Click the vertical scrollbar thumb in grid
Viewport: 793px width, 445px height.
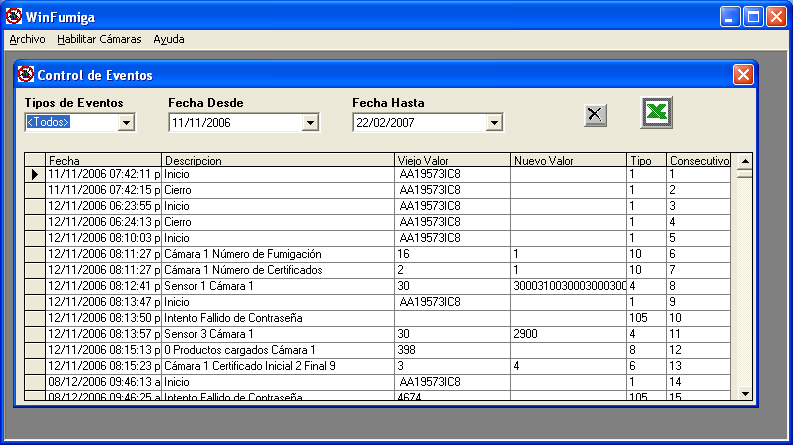click(745, 173)
